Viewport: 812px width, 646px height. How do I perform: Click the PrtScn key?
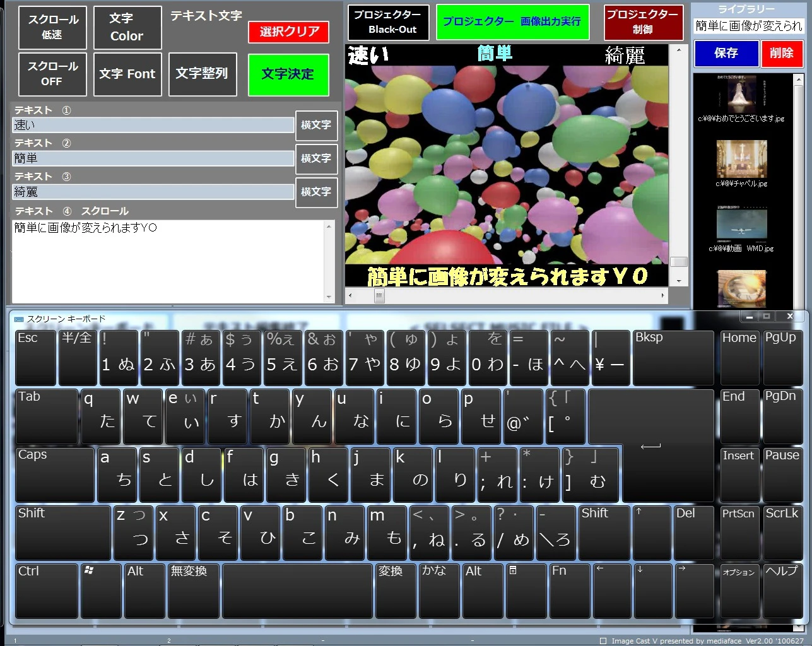[739, 532]
